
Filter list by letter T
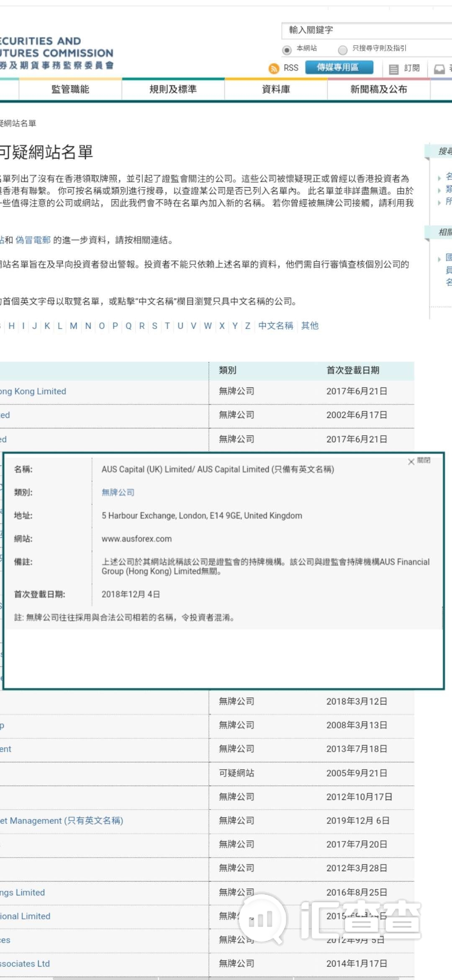coord(167,326)
